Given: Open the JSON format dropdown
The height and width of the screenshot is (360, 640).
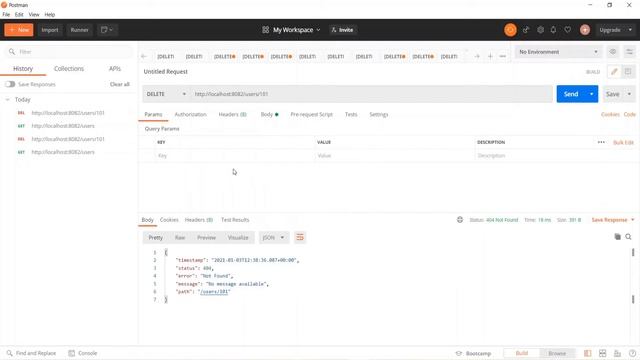Looking at the screenshot, I should pyautogui.click(x=273, y=238).
